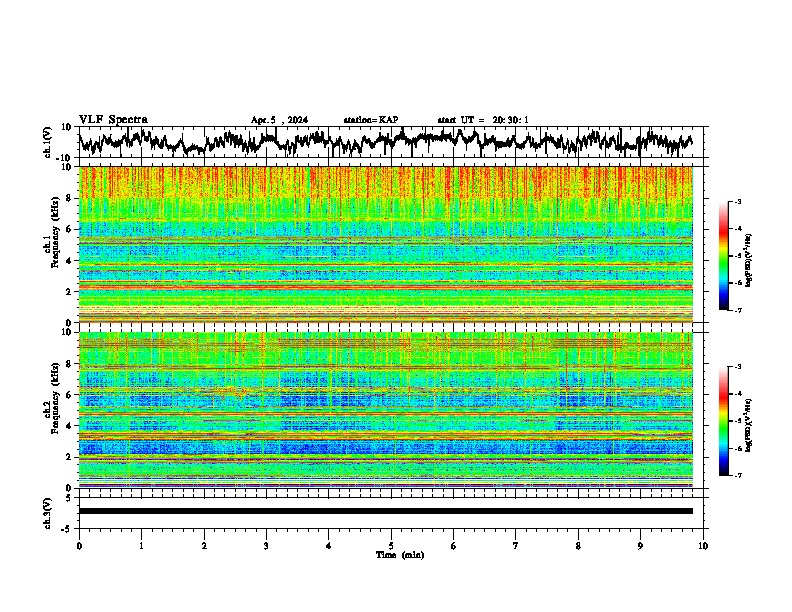The width and height of the screenshot is (792, 612).
Task: Click time axis tick label "6"
Action: (x=454, y=546)
